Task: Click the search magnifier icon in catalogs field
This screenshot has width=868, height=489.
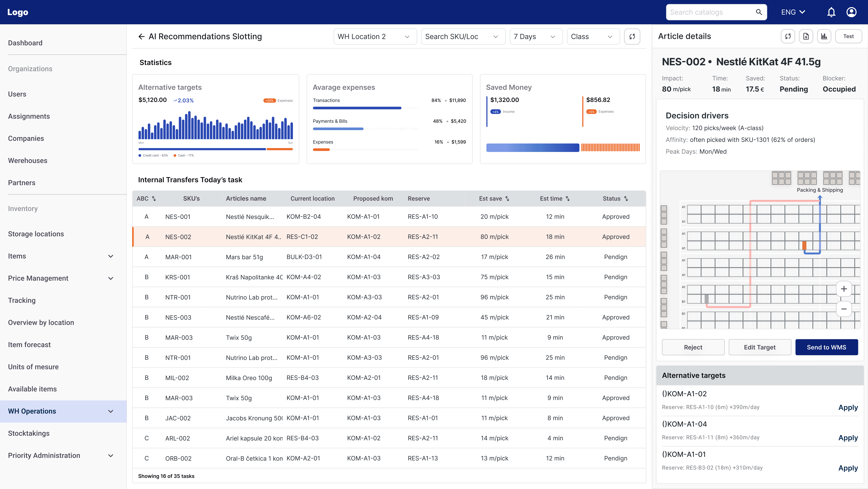Action: tap(759, 12)
